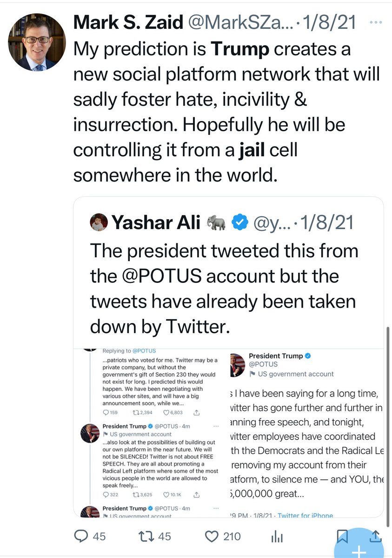Image resolution: width=392 pixels, height=558 pixels.
Task: Tap the share icon on the tweet
Action: click(375, 537)
